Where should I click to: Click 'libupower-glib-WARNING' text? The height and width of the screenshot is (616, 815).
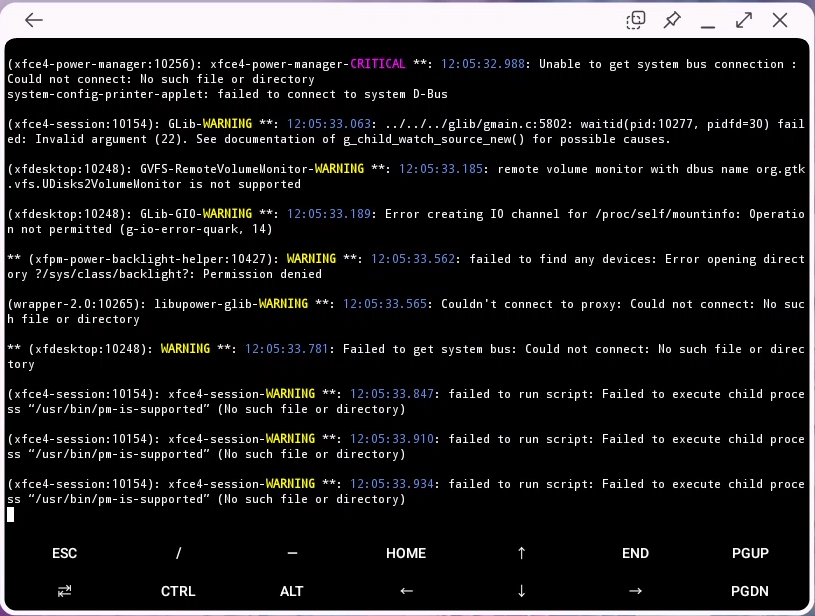pyautogui.click(x=231, y=304)
